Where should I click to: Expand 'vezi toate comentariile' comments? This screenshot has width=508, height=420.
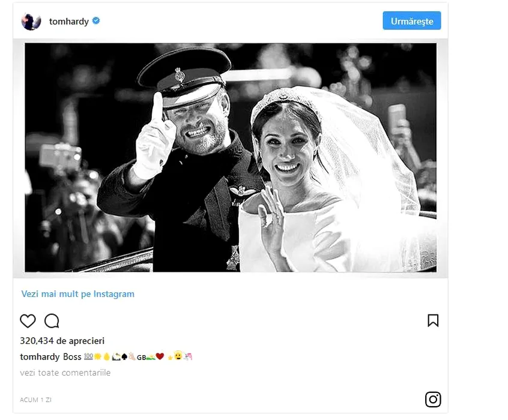(65, 373)
